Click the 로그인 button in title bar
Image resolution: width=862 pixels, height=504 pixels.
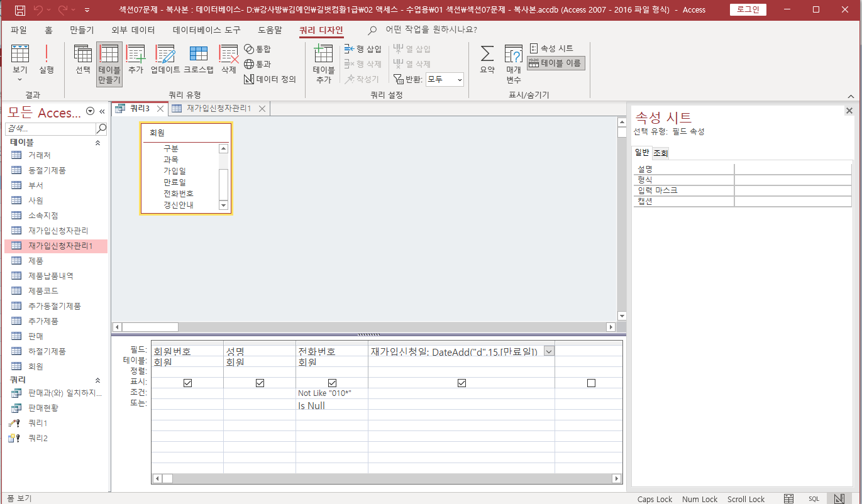click(748, 9)
